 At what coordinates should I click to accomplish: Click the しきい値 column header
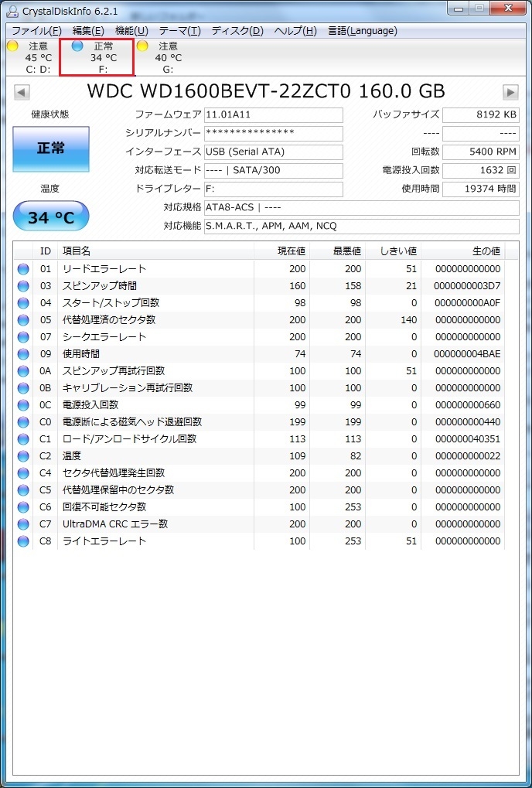(393, 251)
